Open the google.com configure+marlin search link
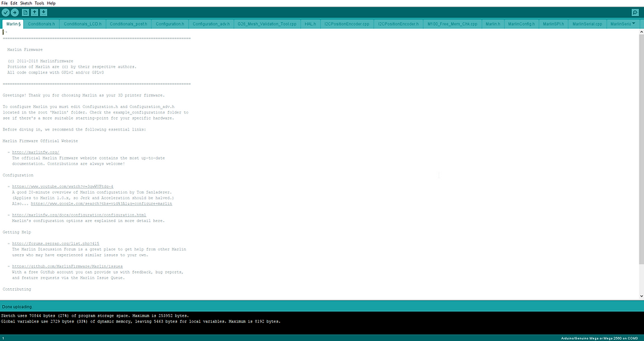The width and height of the screenshot is (644, 341). point(102,203)
